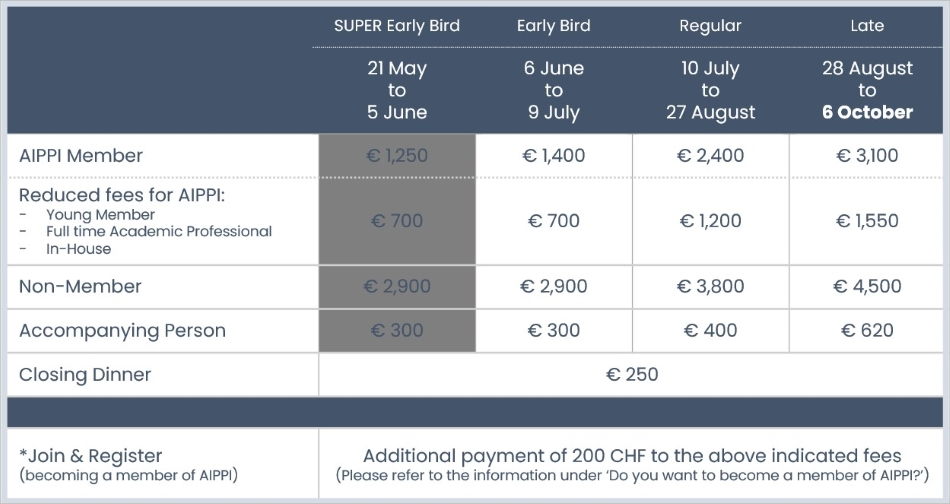950x504 pixels.
Task: Click Full time Academic Professional entry
Action: 159,231
